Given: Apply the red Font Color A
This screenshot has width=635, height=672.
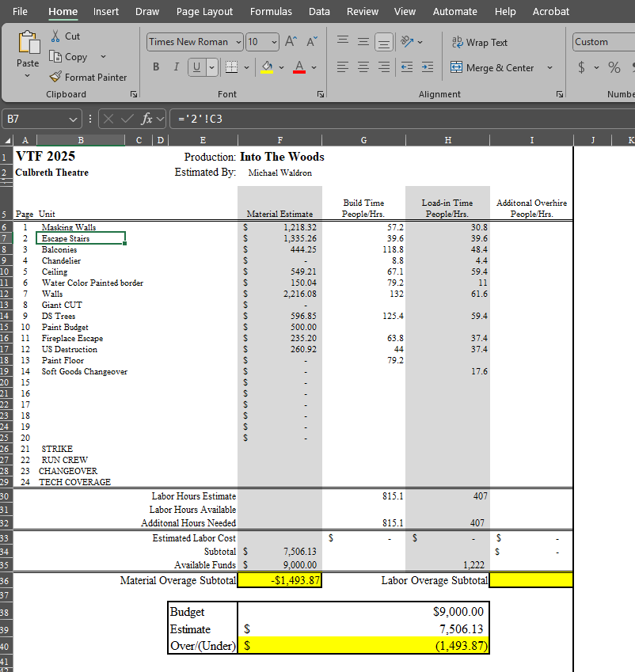Looking at the screenshot, I should click(299, 66).
